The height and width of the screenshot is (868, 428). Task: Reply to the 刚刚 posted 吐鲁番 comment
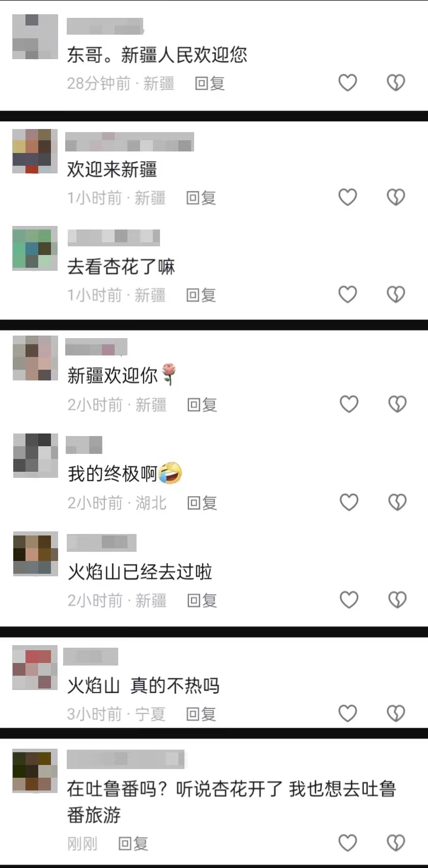(133, 844)
